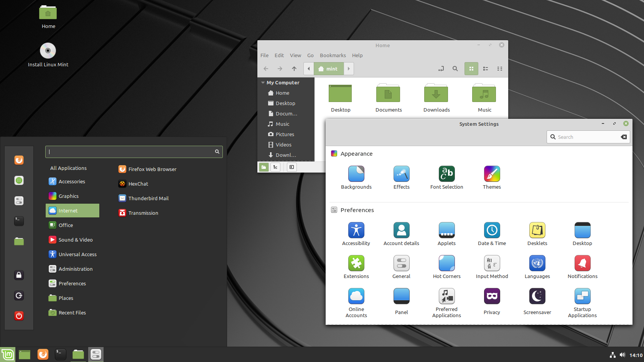Open the Languages settings
This screenshot has width=644, height=362.
click(x=537, y=267)
